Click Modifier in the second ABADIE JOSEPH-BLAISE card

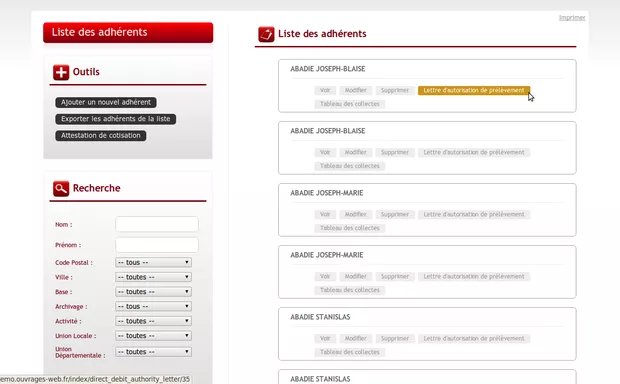pos(355,153)
